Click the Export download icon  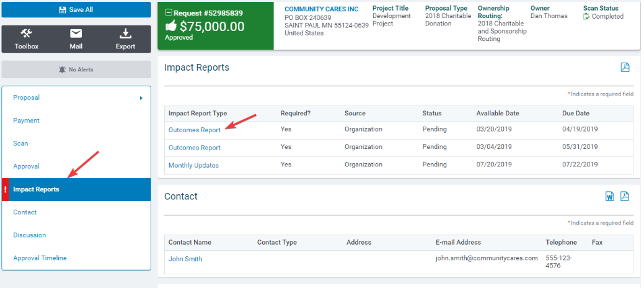click(125, 34)
